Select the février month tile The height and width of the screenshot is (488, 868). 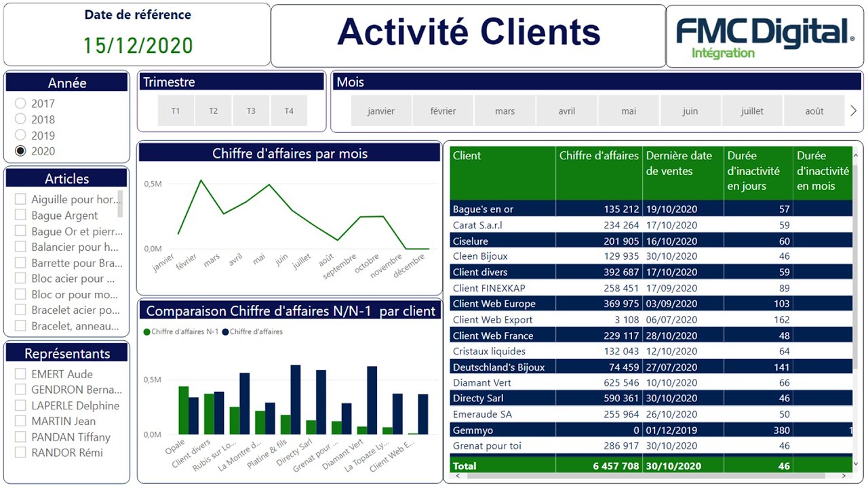[x=443, y=110]
